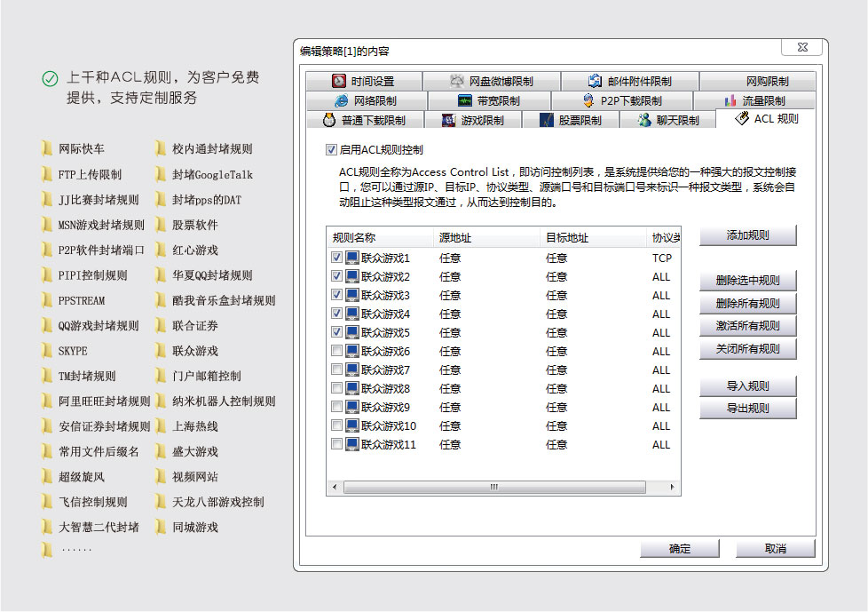Viewport: 868px width, 612px height.
Task: Click the 股票限制 chart icon
Action: coord(544,120)
